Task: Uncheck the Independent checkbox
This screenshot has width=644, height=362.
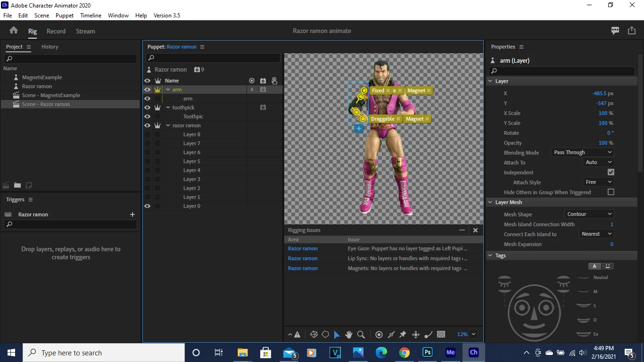Action: [x=611, y=173]
